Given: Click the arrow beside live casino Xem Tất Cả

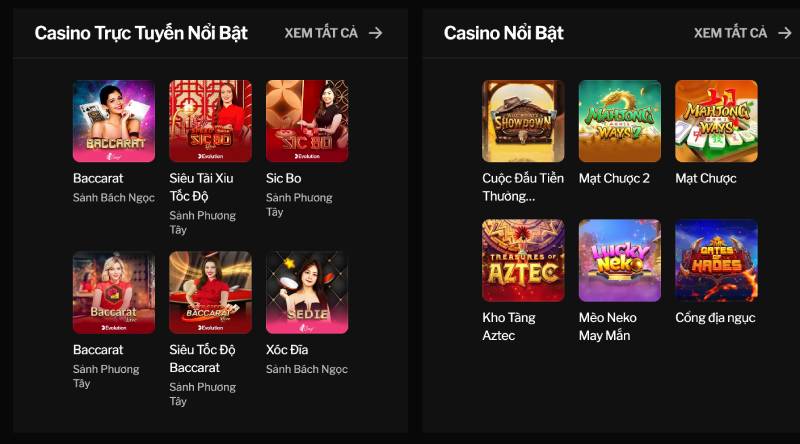Looking at the screenshot, I should (376, 33).
